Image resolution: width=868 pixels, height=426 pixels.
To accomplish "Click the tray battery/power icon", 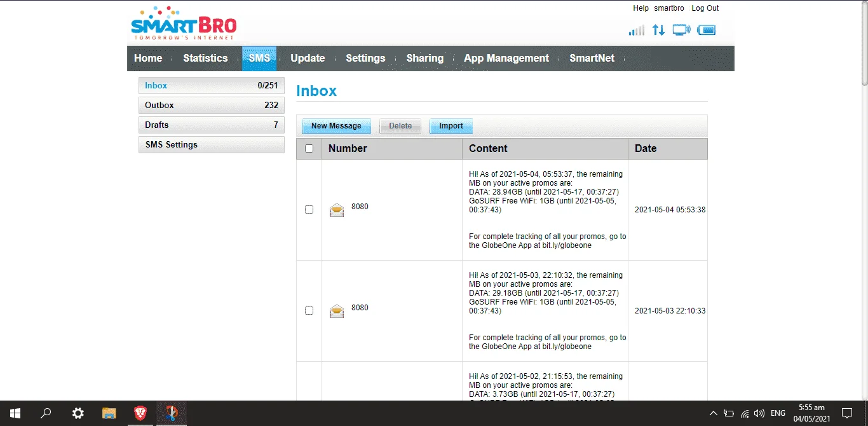I will tap(729, 413).
